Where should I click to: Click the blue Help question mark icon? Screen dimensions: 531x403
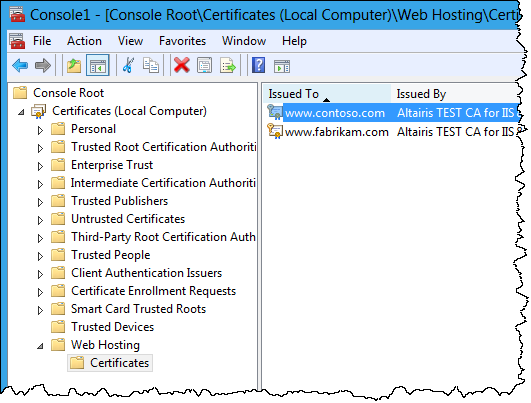point(258,65)
